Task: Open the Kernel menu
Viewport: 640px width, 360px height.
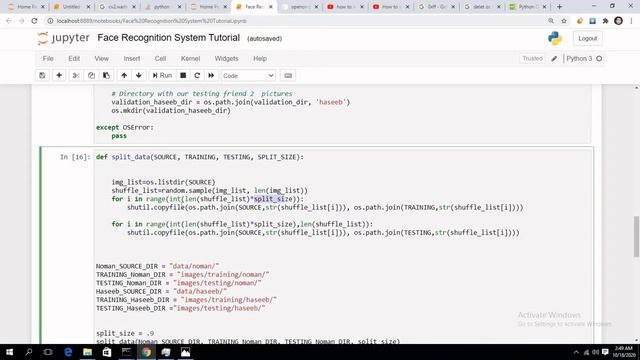Action: pyautogui.click(x=190, y=59)
